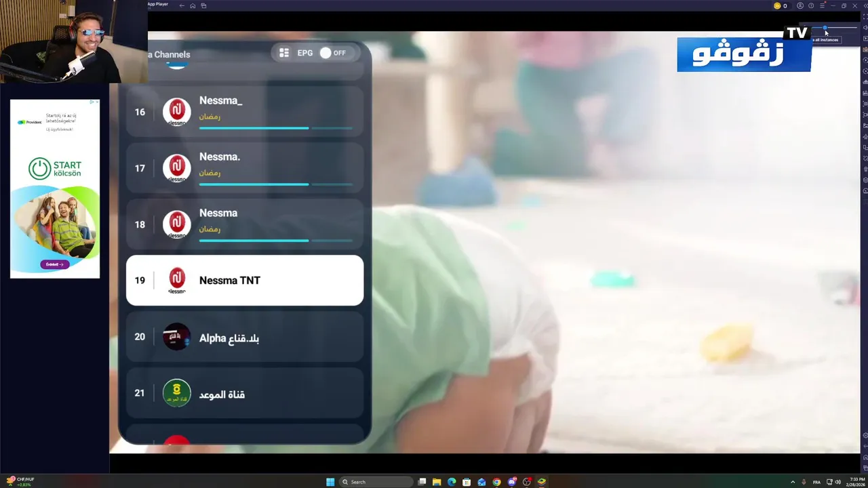The width and height of the screenshot is (868, 488).
Task: Click the gold coin icon in title bar
Action: pyautogui.click(x=777, y=5)
